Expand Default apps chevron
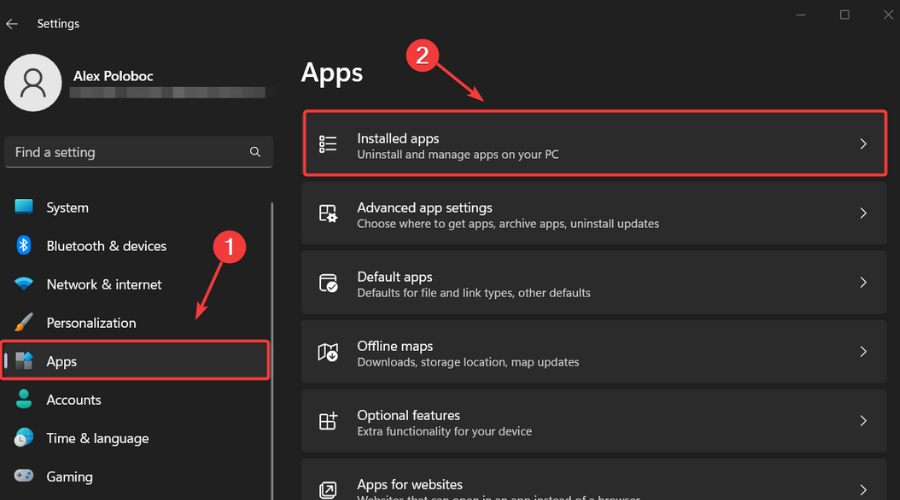Image resolution: width=900 pixels, height=500 pixels. coord(863,282)
